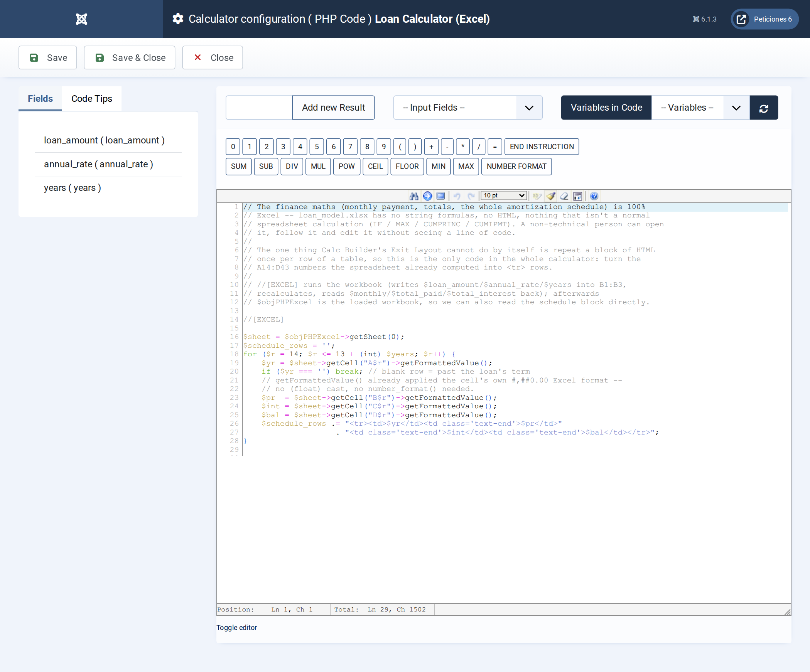
Task: Click the Joomla logo in sidebar header
Action: (81, 19)
